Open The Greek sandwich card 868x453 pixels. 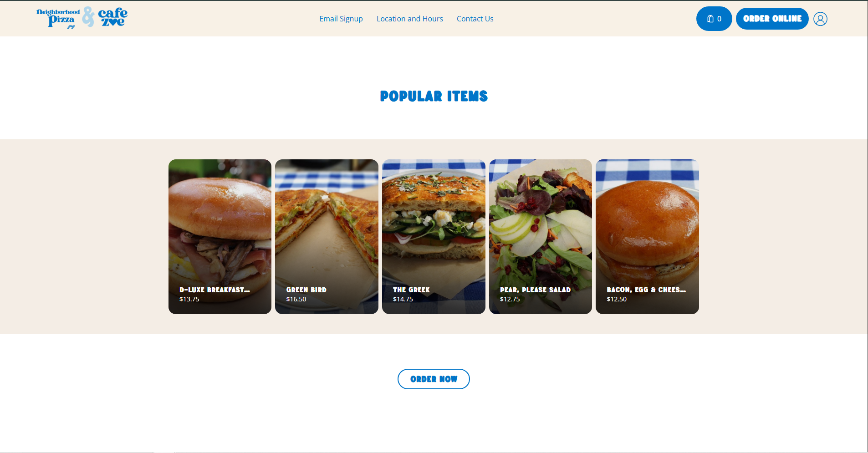point(434,237)
